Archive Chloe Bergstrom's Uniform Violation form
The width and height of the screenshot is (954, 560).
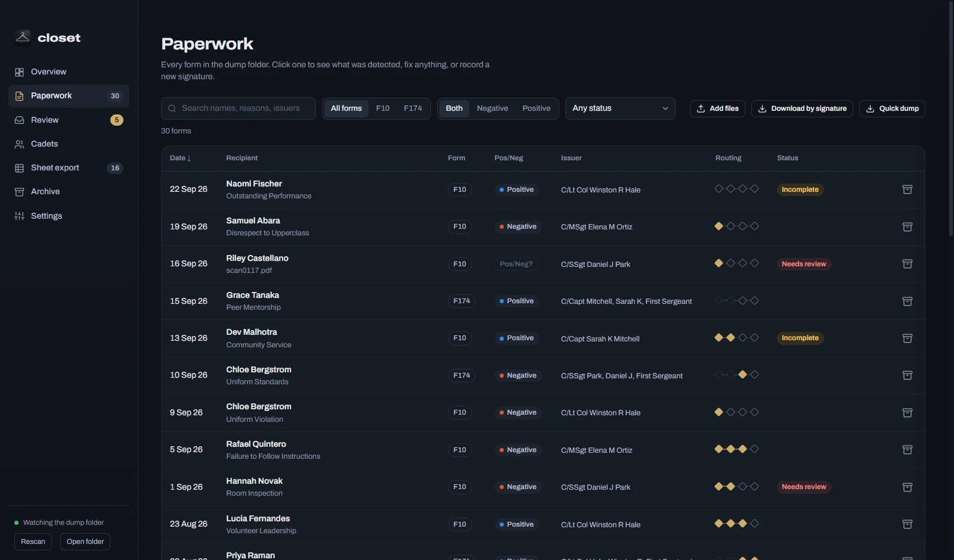pos(907,413)
